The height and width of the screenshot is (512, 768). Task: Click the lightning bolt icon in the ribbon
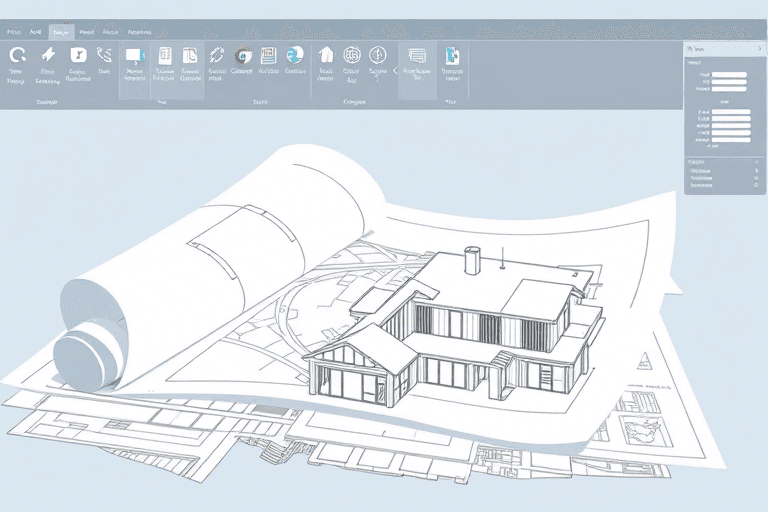point(47,56)
